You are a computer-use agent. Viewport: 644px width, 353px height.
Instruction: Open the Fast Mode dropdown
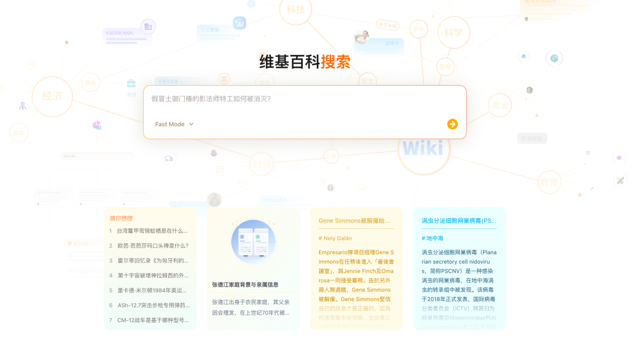[174, 124]
